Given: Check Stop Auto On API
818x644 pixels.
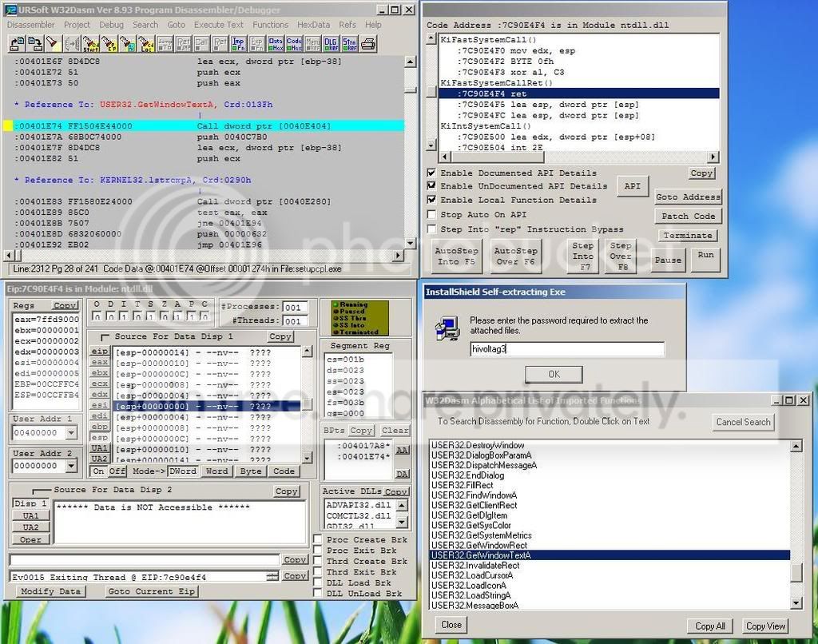Looking at the screenshot, I should point(431,214).
